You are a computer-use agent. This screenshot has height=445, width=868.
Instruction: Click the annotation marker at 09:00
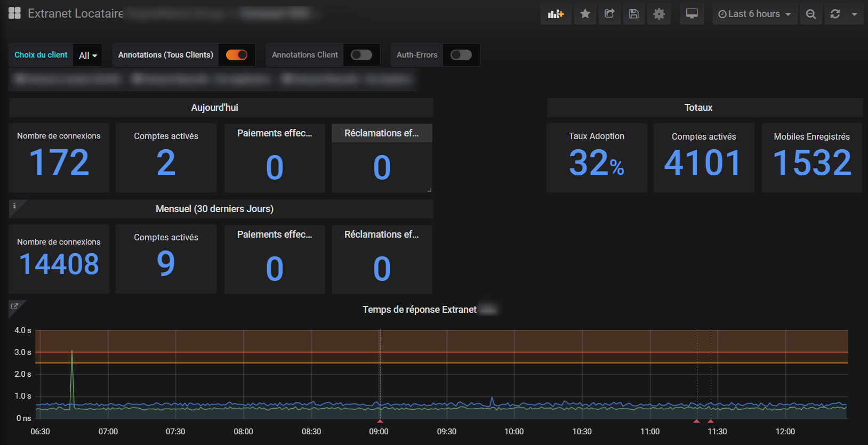pyautogui.click(x=380, y=421)
